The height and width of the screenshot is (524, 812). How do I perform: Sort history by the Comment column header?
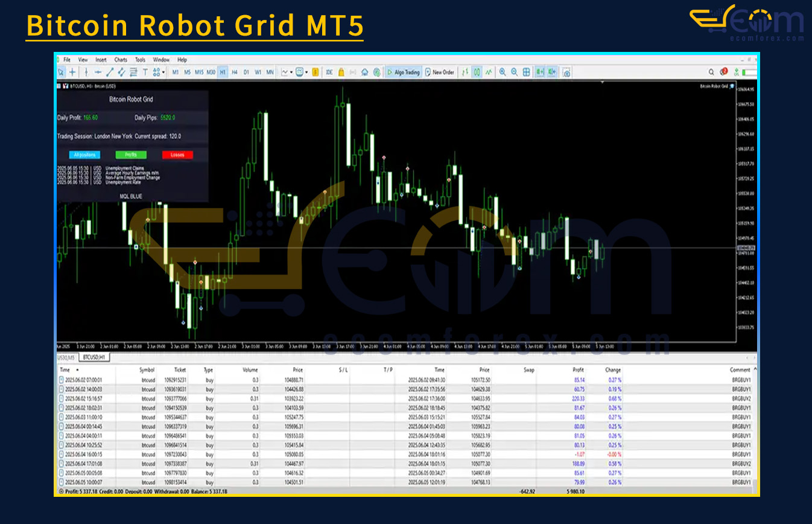pos(740,370)
